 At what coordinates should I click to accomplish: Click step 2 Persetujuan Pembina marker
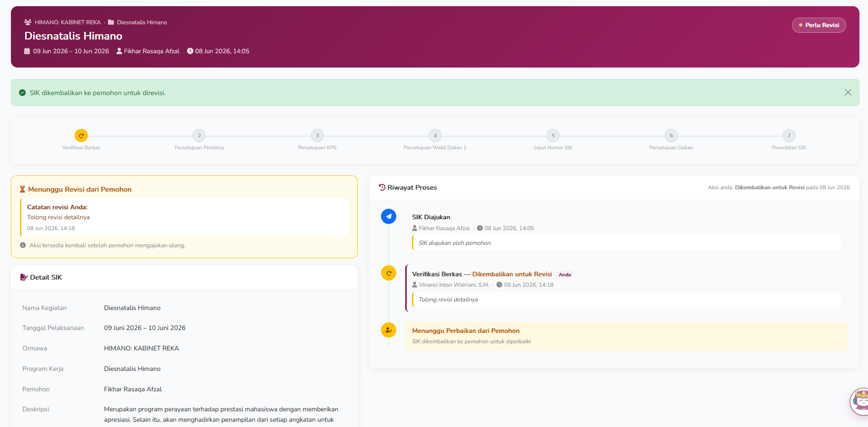pos(199,136)
